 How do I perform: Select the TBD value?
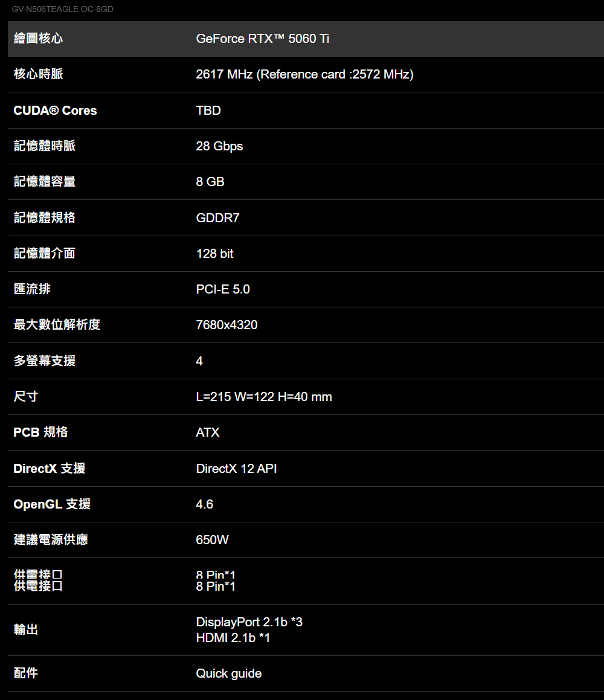(x=208, y=111)
